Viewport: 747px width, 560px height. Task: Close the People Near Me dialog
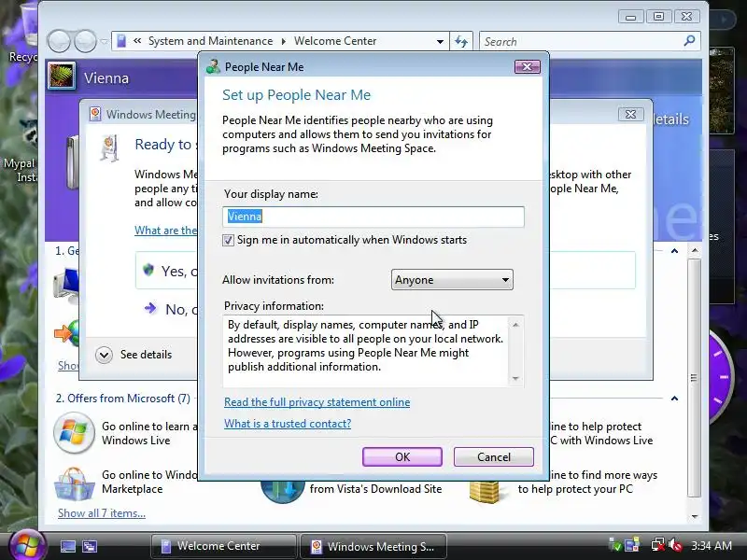[527, 66]
